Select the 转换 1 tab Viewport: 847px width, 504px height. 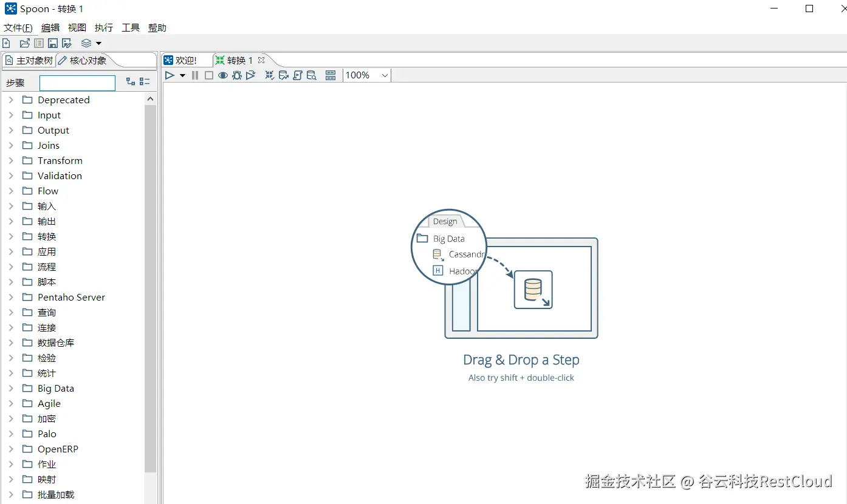click(234, 60)
